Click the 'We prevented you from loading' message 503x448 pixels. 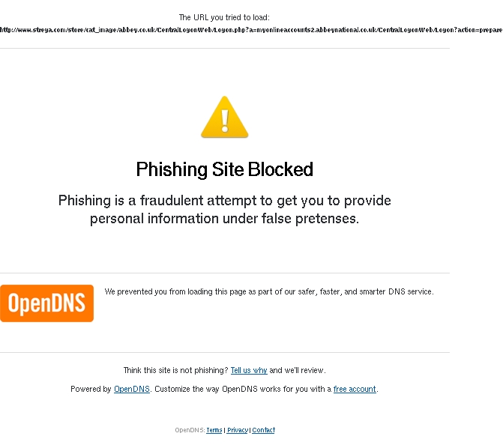point(269,291)
